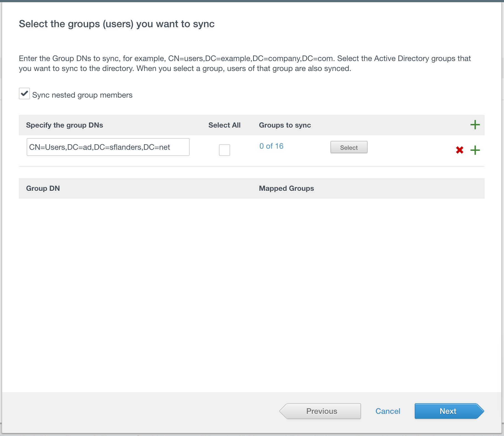Cancel the group sync wizard
The height and width of the screenshot is (436, 504).
point(388,411)
